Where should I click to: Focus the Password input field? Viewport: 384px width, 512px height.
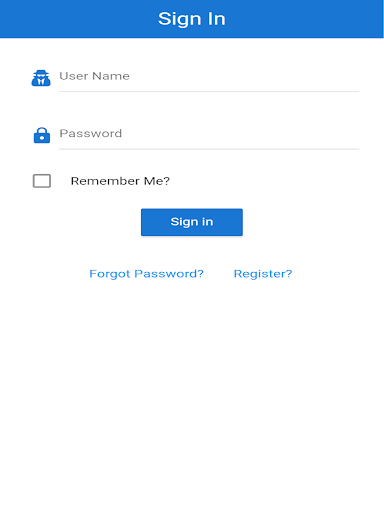[209, 134]
